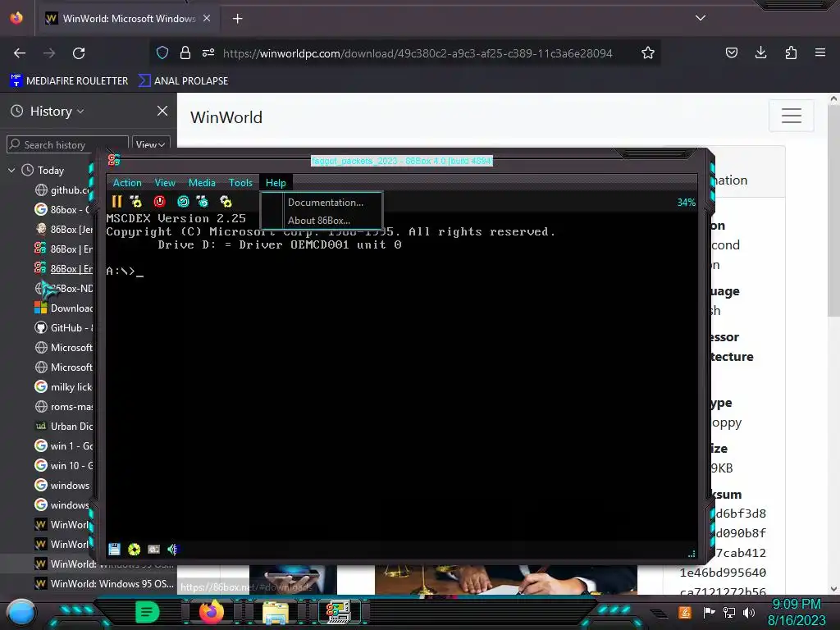The height and width of the screenshot is (630, 840).
Task: Open the Tools menu in 86Box
Action: point(240,183)
